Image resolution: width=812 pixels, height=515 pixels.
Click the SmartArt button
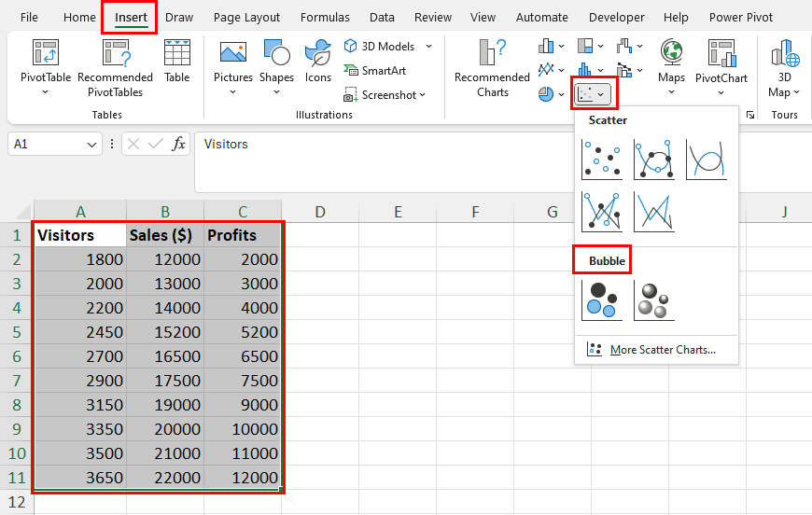tap(375, 70)
